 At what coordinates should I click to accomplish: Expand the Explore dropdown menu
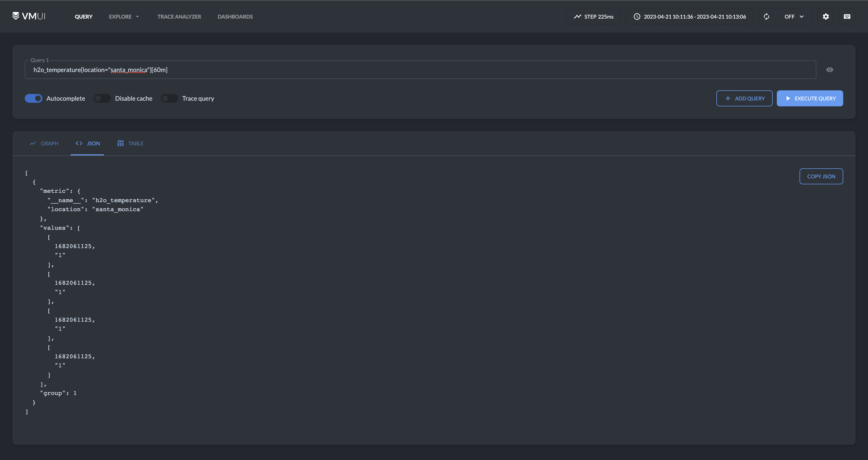click(x=124, y=17)
